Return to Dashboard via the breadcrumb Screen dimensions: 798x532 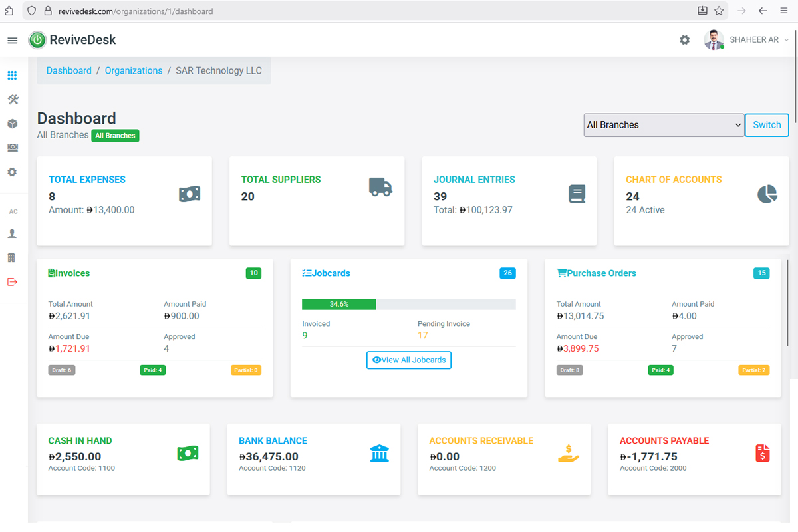click(68, 70)
